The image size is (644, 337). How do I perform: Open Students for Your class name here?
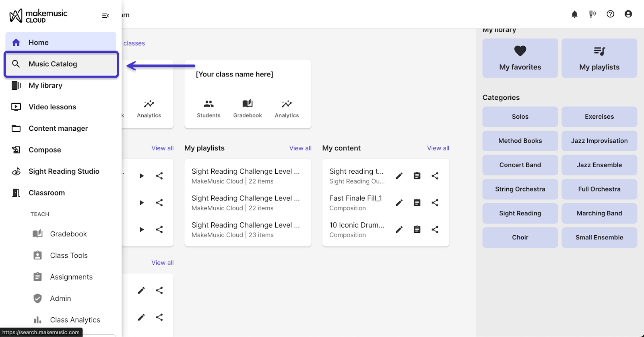click(x=208, y=109)
